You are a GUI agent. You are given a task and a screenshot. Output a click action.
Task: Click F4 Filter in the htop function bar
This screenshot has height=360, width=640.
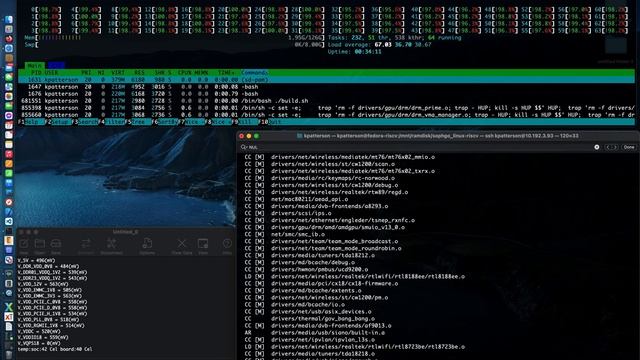111,122
